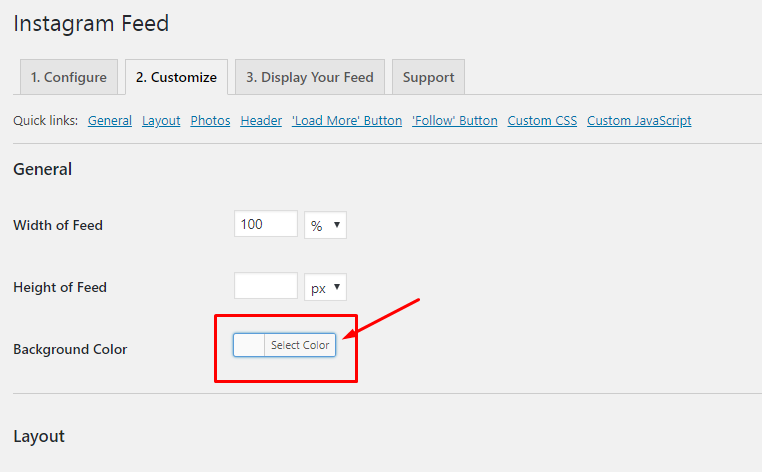The height and width of the screenshot is (472, 762).
Task: Open the Custom JavaScript quick link
Action: click(639, 121)
